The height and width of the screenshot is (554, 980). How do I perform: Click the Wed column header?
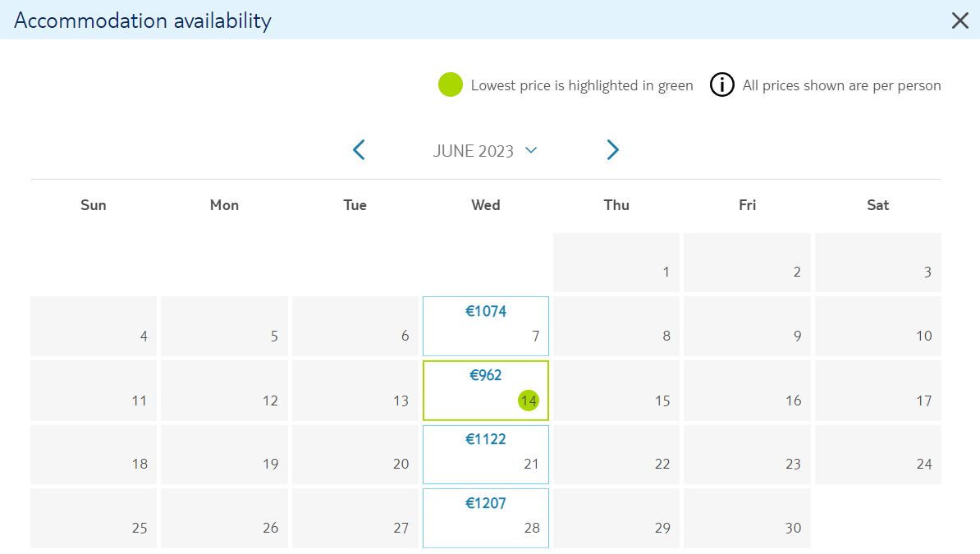point(486,205)
